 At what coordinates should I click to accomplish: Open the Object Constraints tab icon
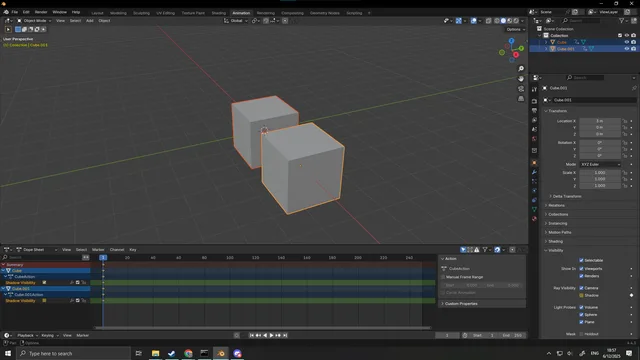[534, 200]
